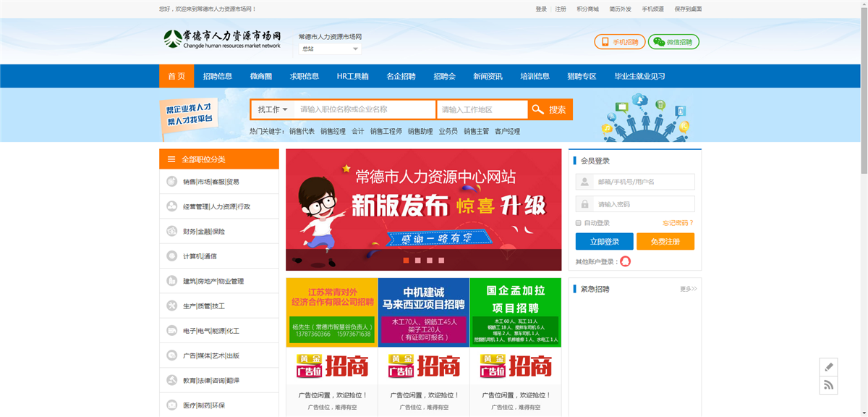Viewport: 868px width, 417px height.
Task: Open the 总站 site dropdown
Action: pos(330,49)
